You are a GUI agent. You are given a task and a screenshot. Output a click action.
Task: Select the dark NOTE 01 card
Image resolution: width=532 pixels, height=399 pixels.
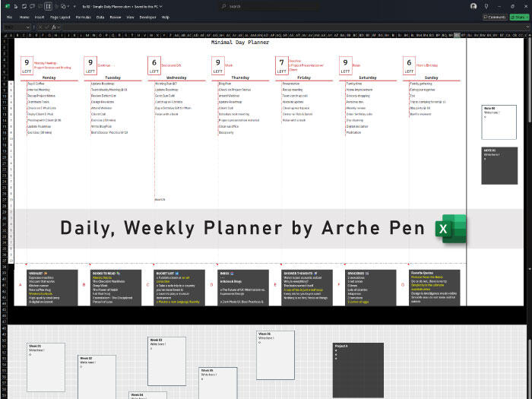[x=499, y=166]
